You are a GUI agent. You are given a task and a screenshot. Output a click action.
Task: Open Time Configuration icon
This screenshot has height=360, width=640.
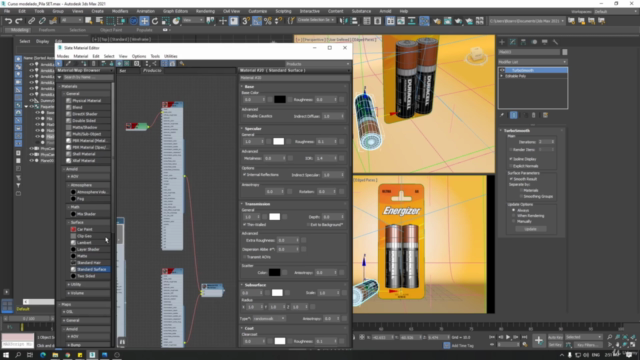[525, 345]
